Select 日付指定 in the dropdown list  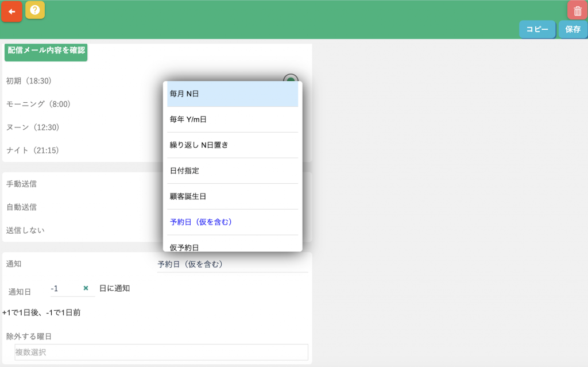[x=233, y=171]
